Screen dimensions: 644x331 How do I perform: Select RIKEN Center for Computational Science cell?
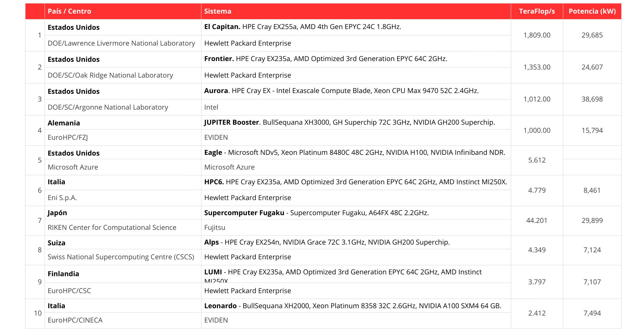[x=112, y=228]
